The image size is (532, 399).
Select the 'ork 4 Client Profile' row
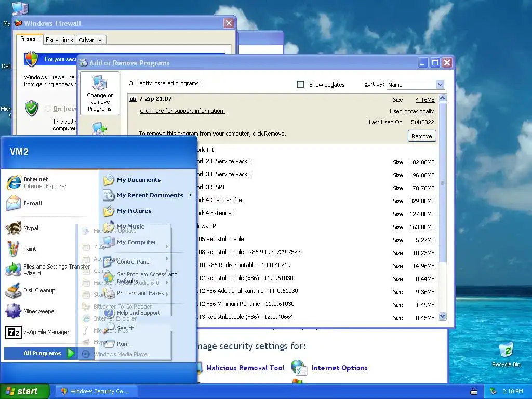pos(317,200)
